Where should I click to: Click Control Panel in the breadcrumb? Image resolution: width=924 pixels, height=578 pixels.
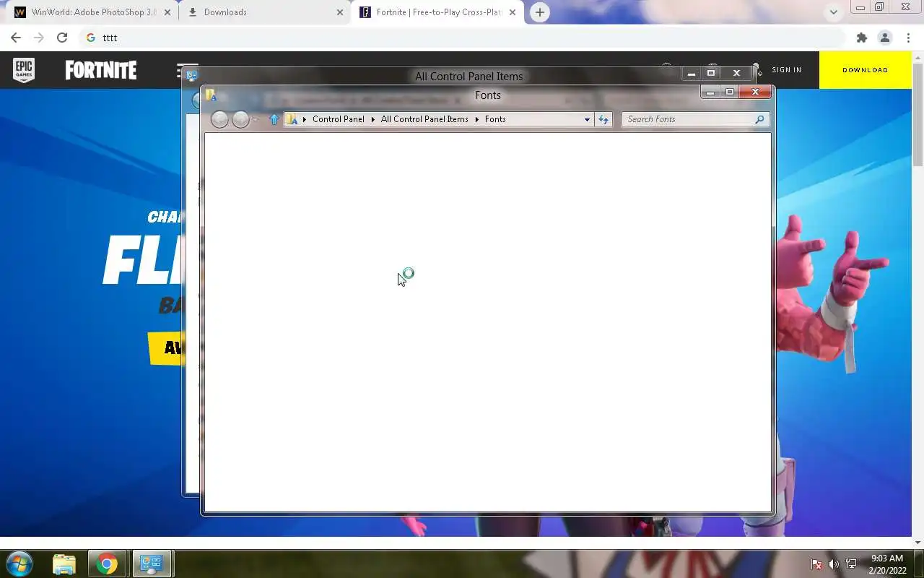point(339,119)
